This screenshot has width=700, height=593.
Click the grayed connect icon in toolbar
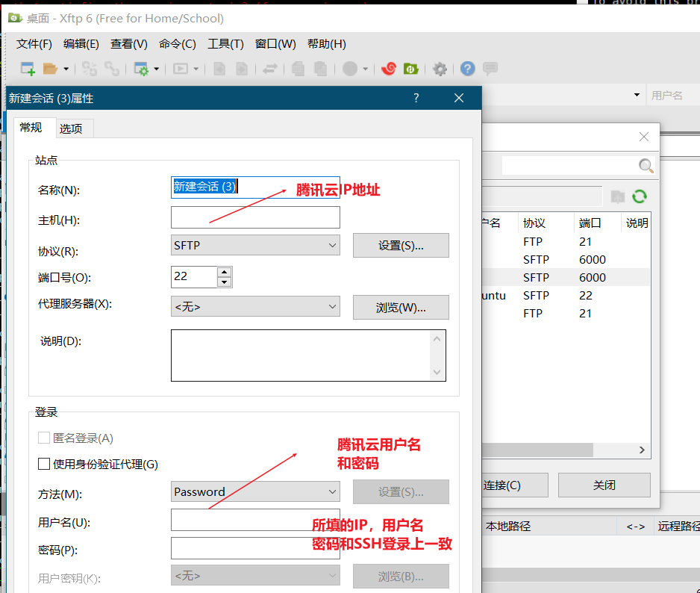pyautogui.click(x=90, y=69)
